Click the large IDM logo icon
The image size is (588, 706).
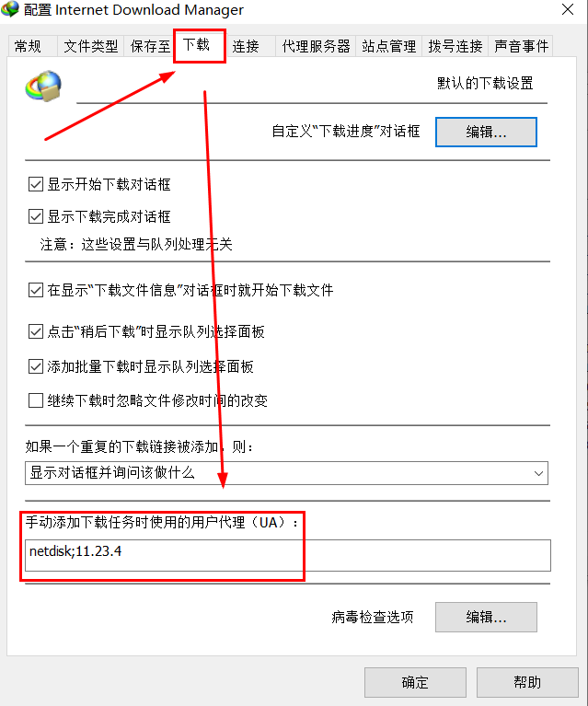coord(43,86)
